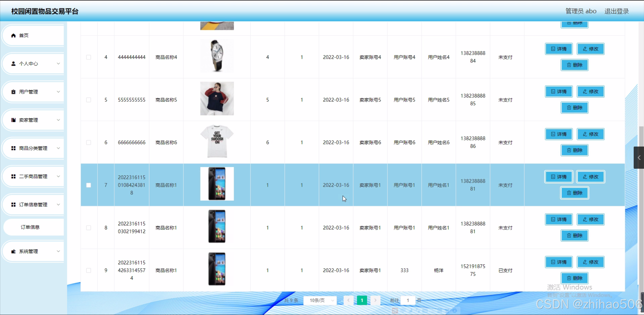Click the home icon beside 首页
The image size is (644, 315).
point(13,36)
